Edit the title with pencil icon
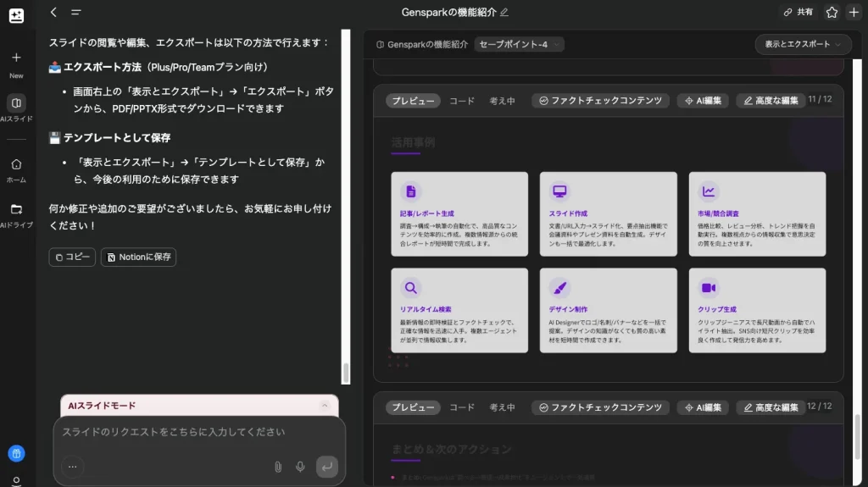Screen dimensions: 868x487 (x=504, y=12)
